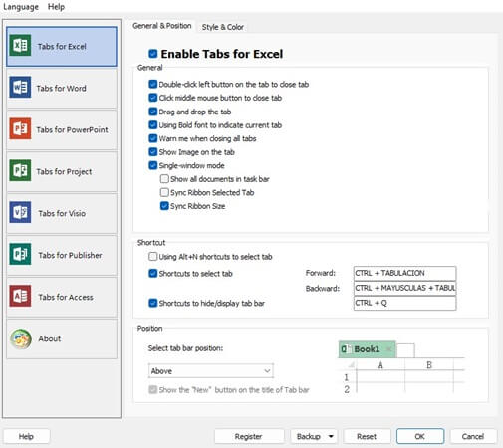Toggle Sync Ribbon Size checkbox
The height and width of the screenshot is (448, 503).
point(164,206)
